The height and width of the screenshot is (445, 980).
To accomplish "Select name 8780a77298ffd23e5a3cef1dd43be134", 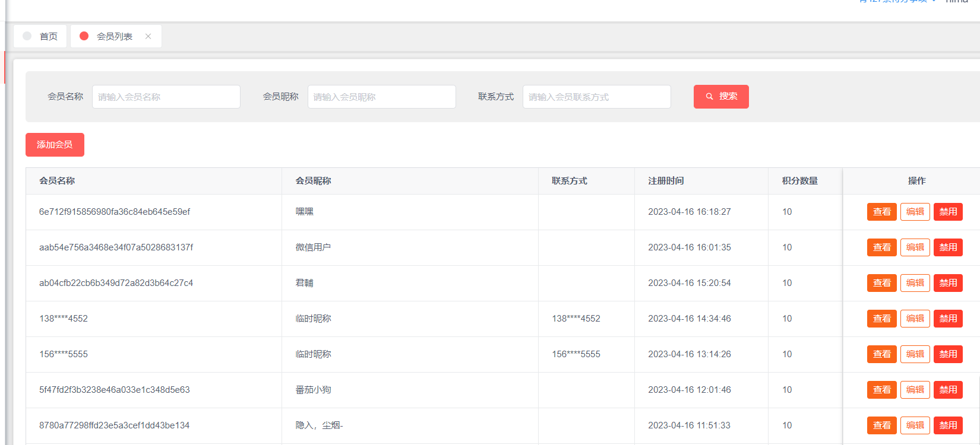I will click(x=115, y=425).
